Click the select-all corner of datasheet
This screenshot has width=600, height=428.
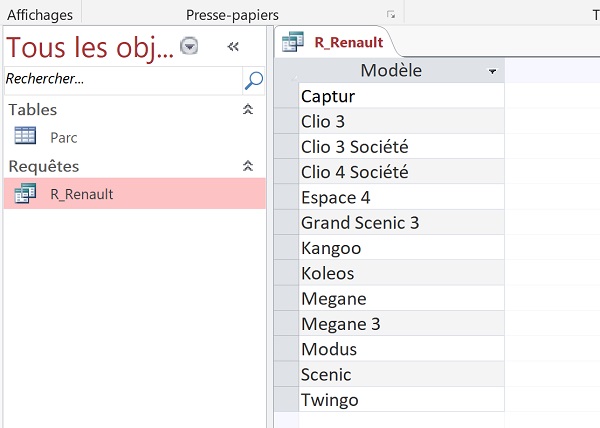286,71
